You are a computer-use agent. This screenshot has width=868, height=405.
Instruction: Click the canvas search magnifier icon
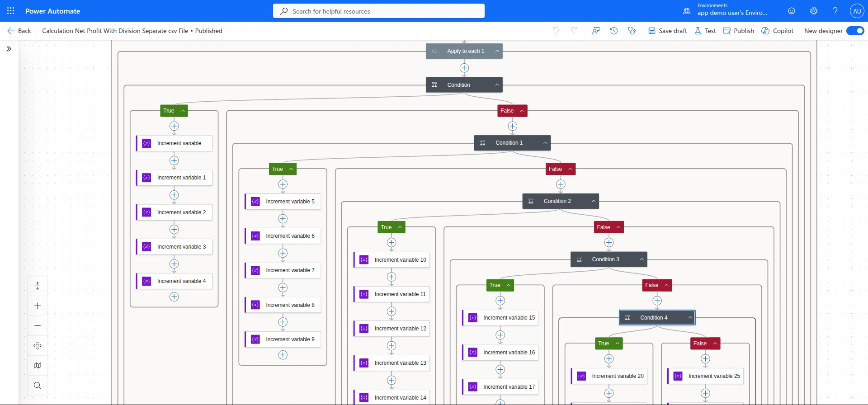(38, 386)
